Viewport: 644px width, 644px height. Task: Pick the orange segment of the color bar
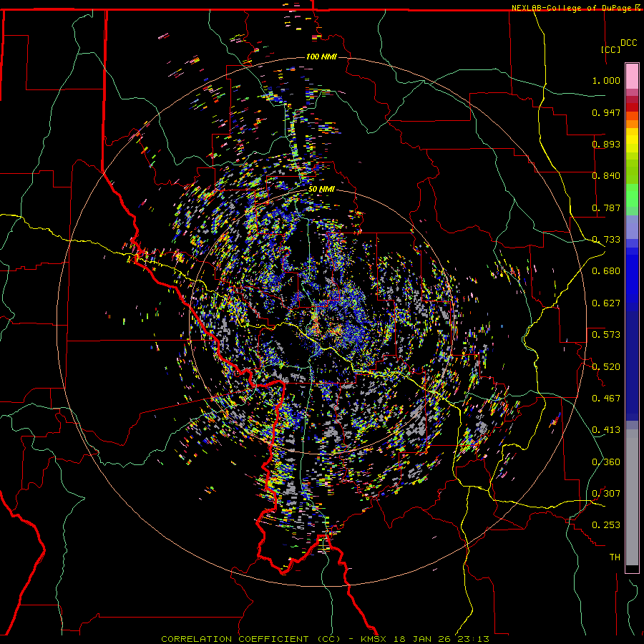(632, 124)
